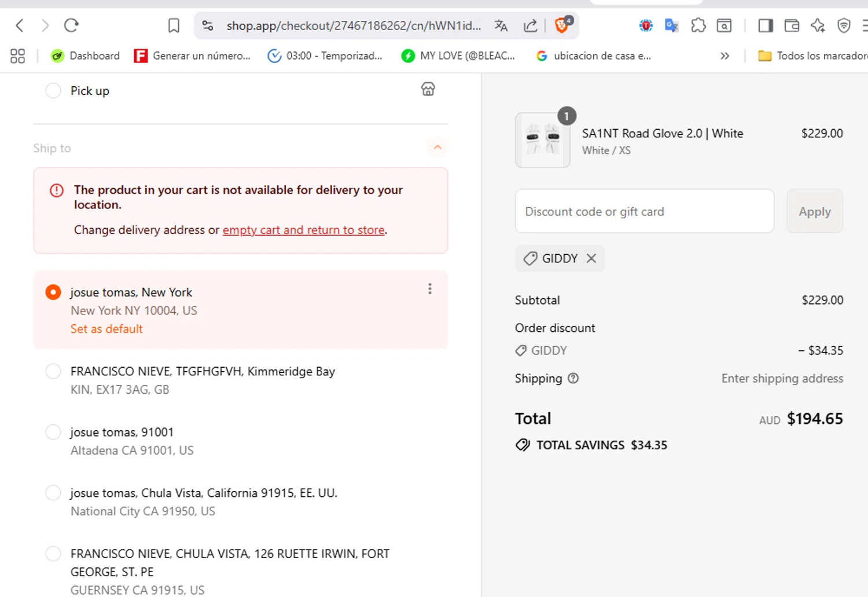Screen dimensions: 868x597
Task: Click the Enter shipping address text
Action: (782, 378)
